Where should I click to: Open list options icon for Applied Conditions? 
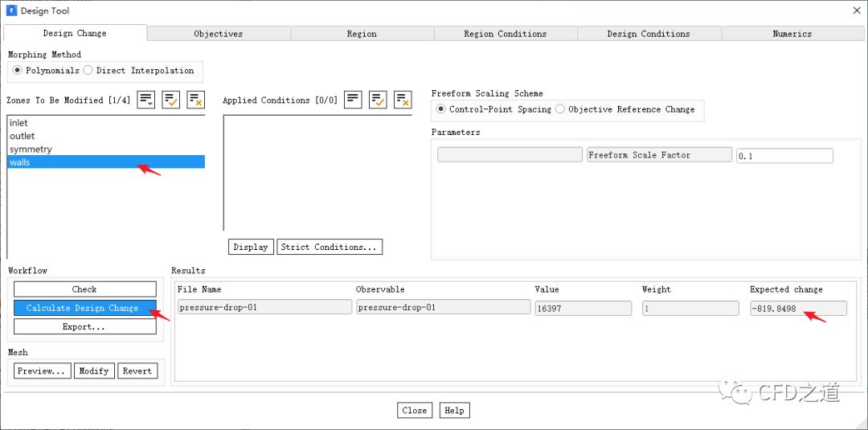coord(353,100)
